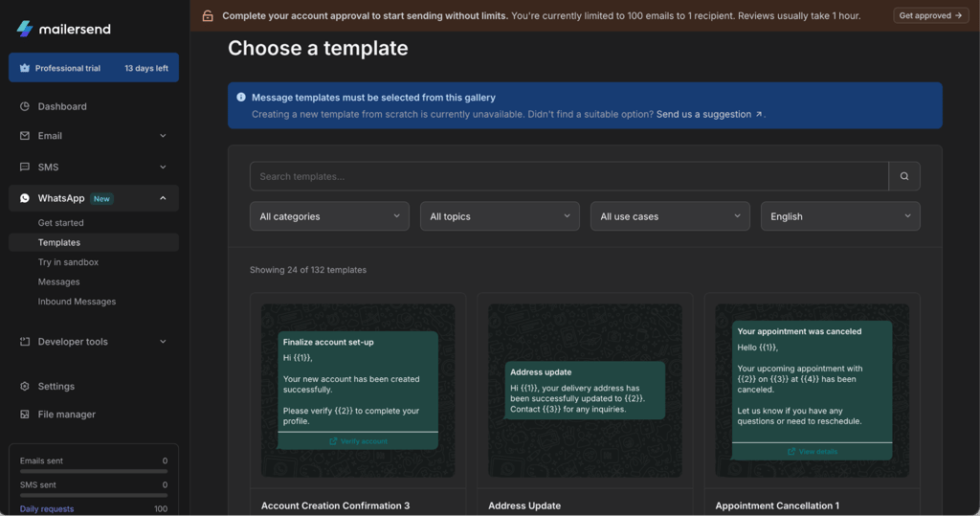Select the Finalize account set-up template preview

pyautogui.click(x=358, y=391)
